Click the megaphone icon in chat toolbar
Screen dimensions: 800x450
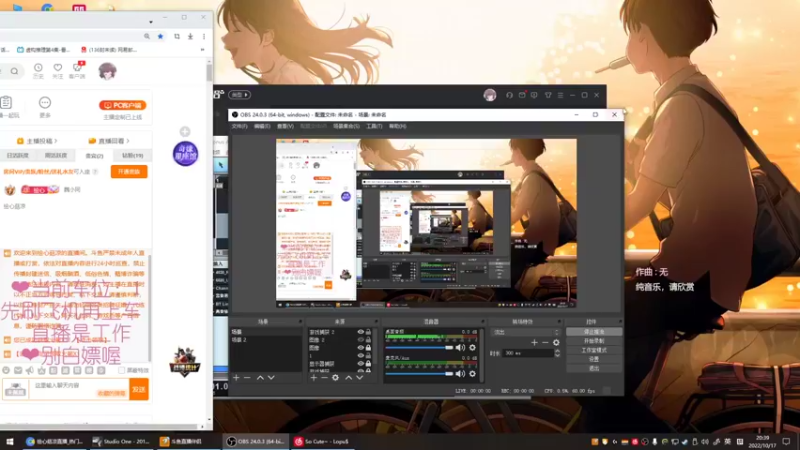tap(30, 370)
